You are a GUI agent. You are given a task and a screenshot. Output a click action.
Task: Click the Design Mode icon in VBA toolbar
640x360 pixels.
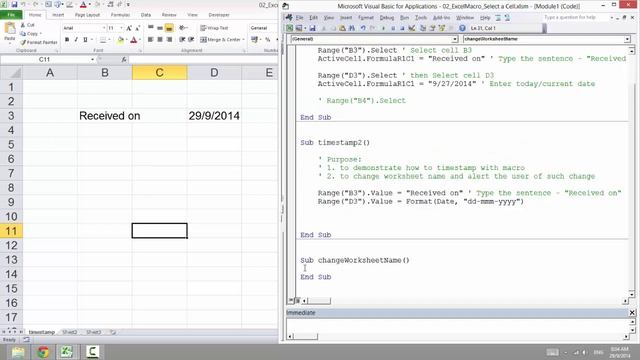point(412,28)
